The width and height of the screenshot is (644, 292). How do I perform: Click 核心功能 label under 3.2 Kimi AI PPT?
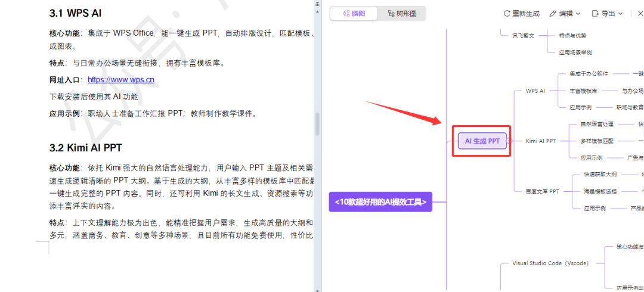64,167
